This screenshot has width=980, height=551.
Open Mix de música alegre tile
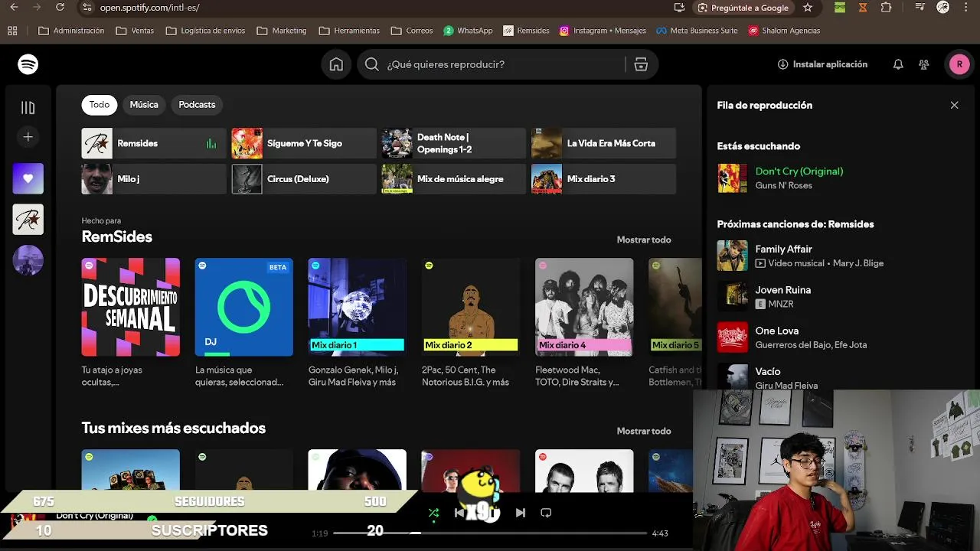click(454, 179)
